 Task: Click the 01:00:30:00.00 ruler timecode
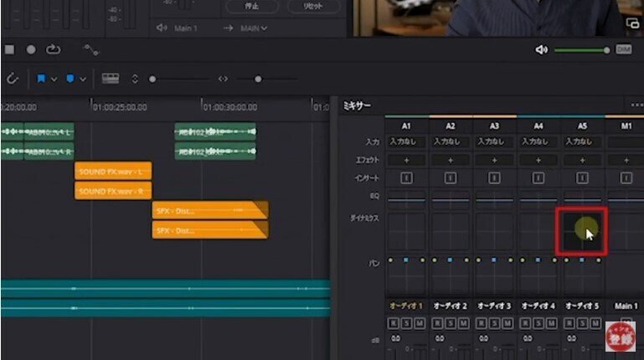click(230, 107)
